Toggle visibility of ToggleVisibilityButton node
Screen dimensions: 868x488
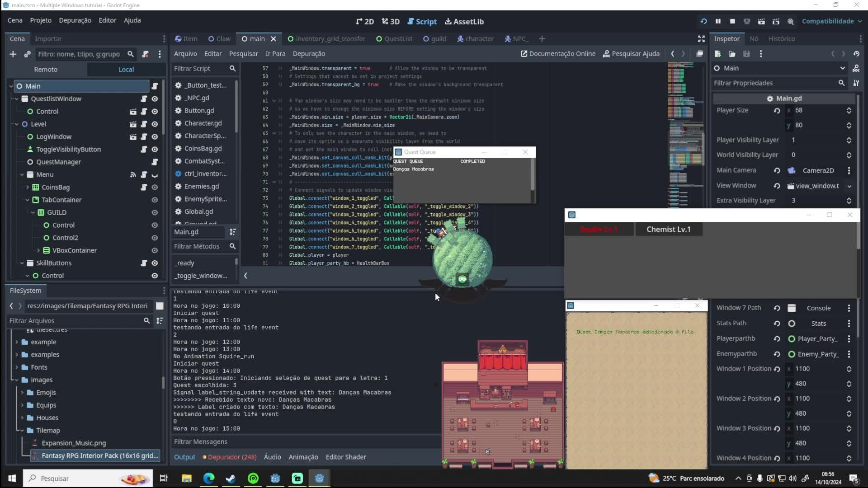tap(155, 149)
